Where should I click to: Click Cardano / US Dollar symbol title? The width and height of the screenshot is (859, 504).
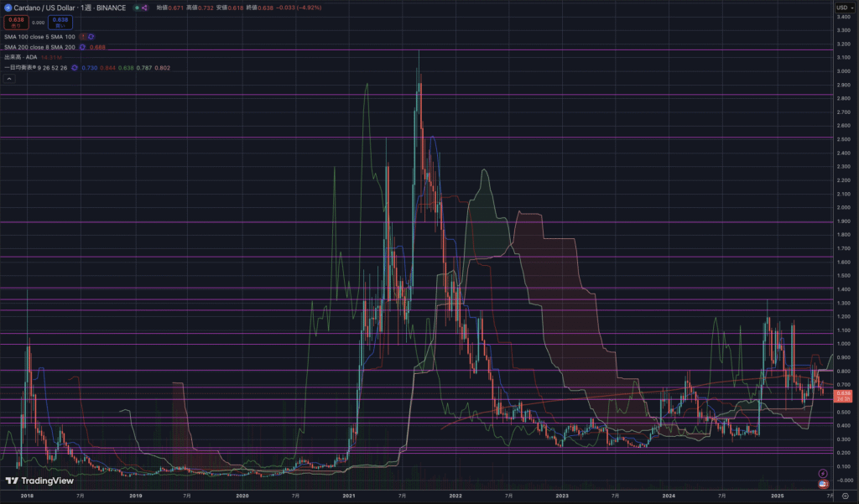click(x=44, y=8)
